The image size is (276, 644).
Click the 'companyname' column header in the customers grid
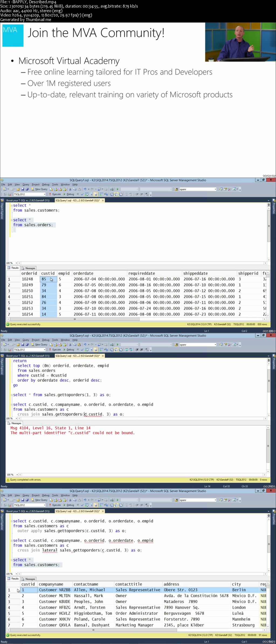(x=55, y=584)
